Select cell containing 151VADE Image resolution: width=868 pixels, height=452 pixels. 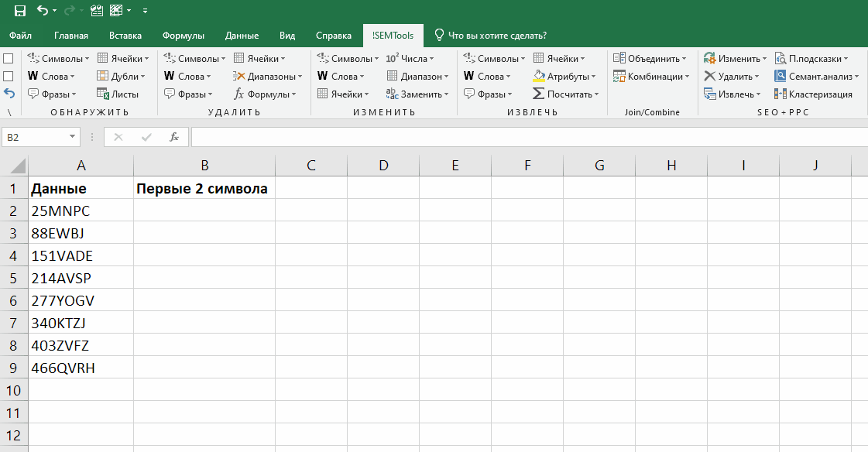click(81, 255)
